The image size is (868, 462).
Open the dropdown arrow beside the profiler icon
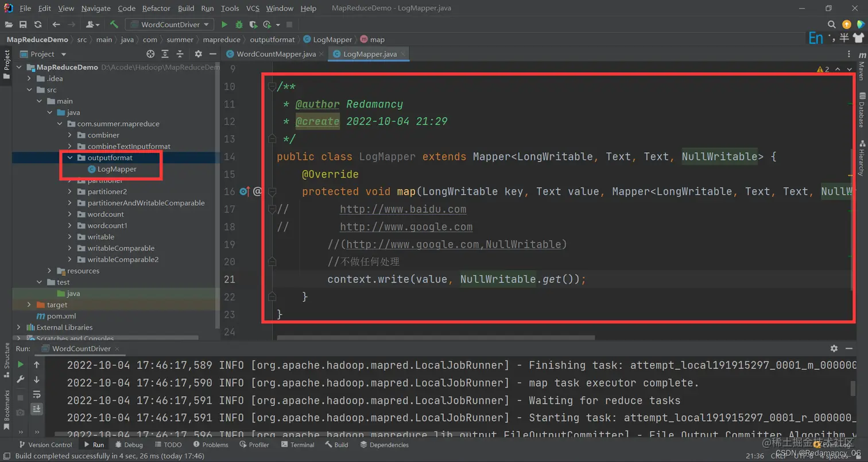pyautogui.click(x=278, y=24)
